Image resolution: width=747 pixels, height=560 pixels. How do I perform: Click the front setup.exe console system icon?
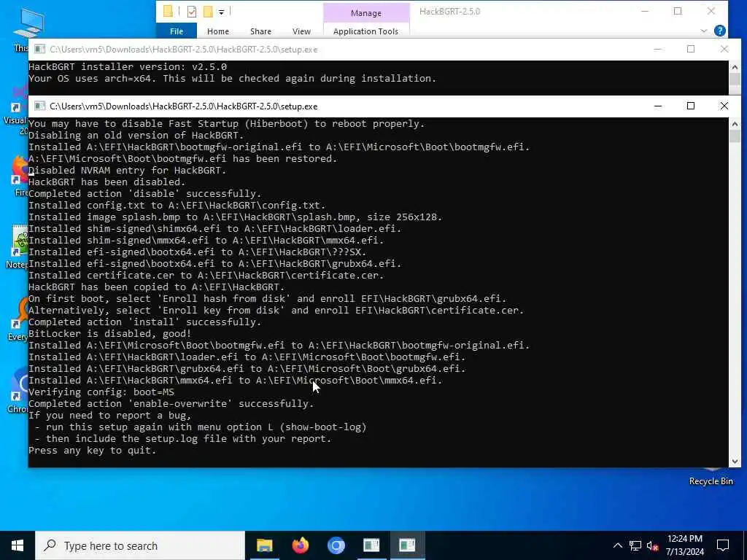coord(39,106)
